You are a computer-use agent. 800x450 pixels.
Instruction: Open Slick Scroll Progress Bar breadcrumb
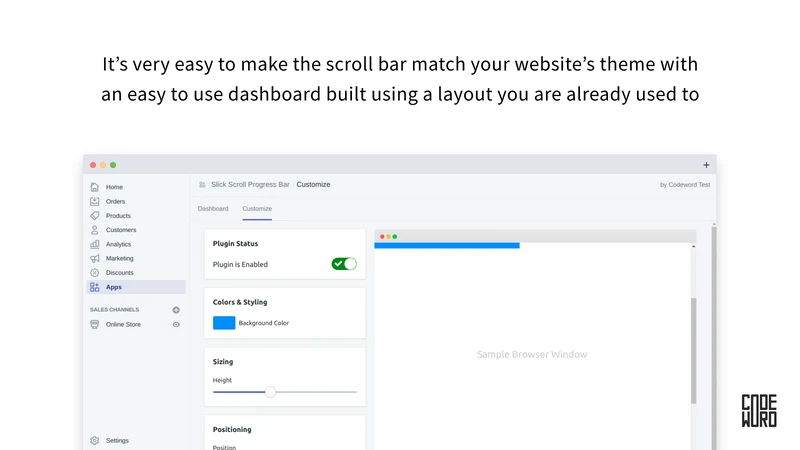tap(250, 185)
